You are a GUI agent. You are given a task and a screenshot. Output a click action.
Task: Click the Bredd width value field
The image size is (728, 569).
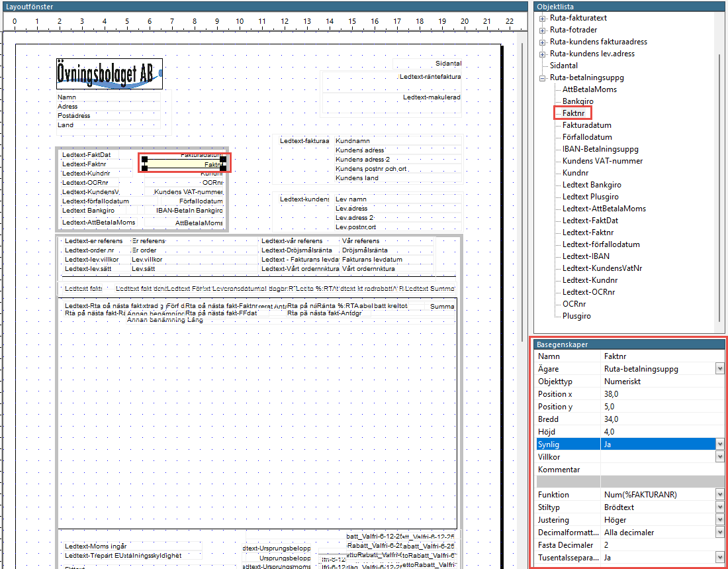coord(657,419)
